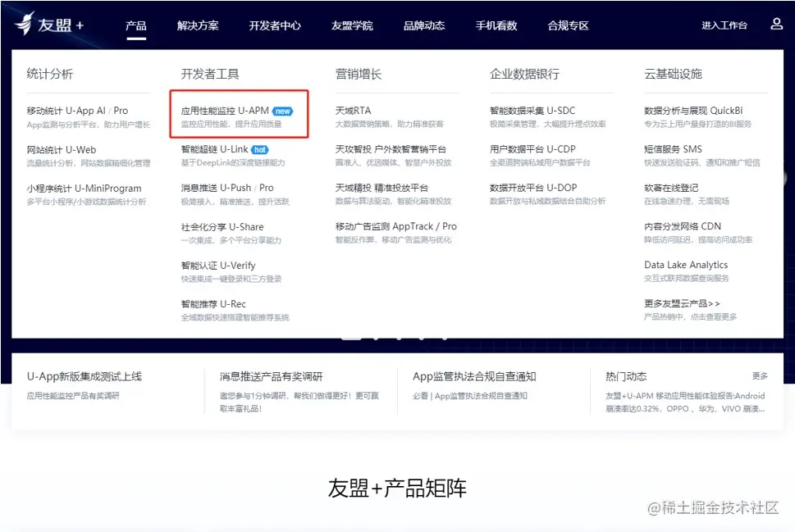Open 短信服务 SMS

click(673, 149)
